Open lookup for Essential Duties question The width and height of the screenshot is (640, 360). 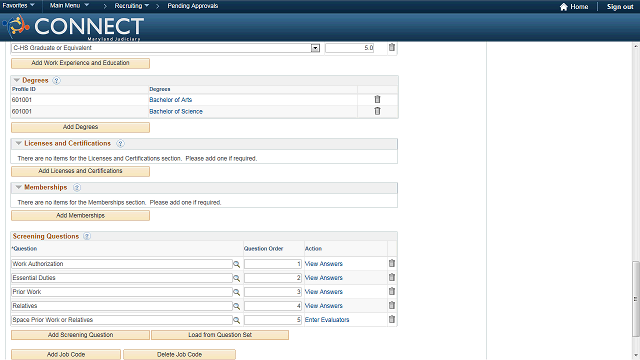[x=236, y=278]
